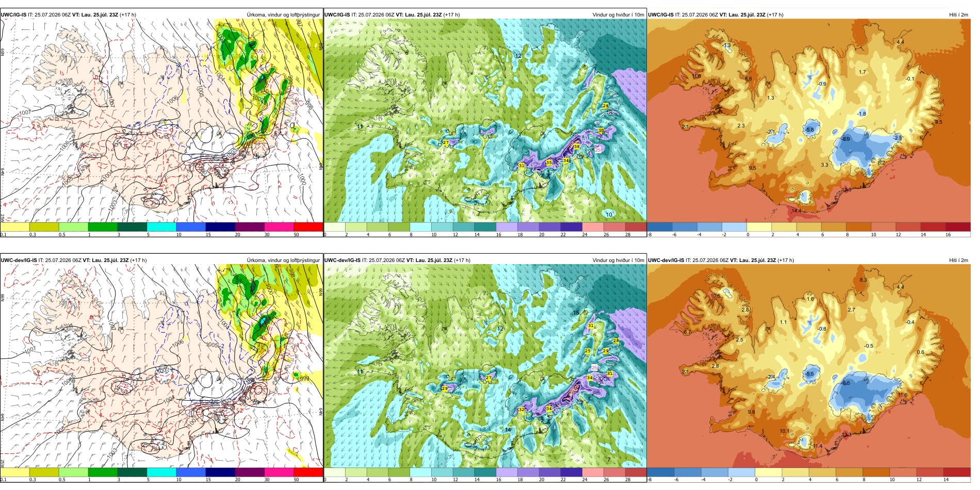Select the 28 gust label on UWC wind map
980x490 pixels.
tap(606, 106)
